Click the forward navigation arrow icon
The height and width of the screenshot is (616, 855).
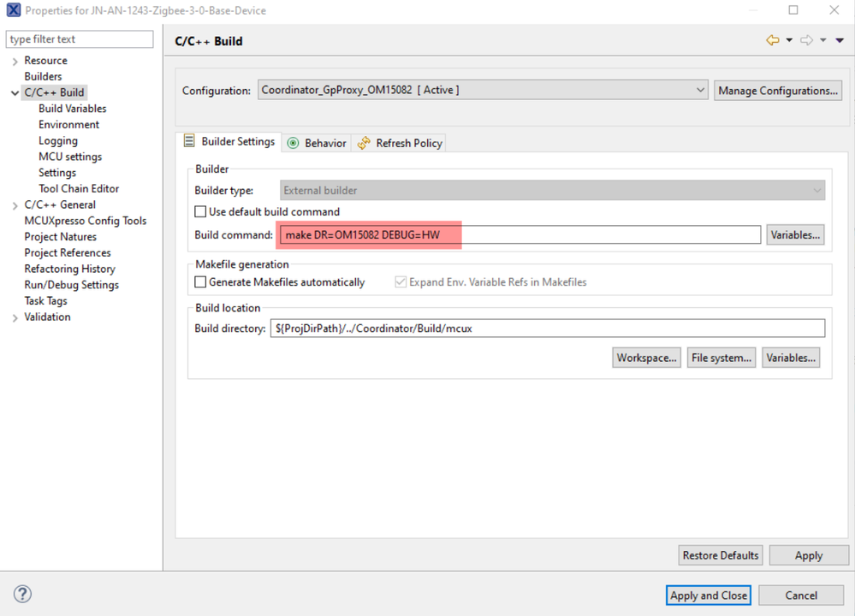tap(805, 40)
